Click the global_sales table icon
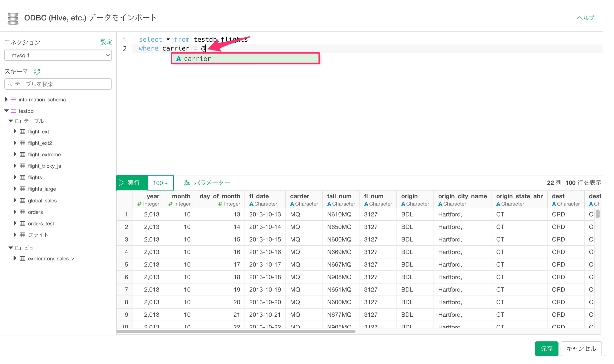This screenshot has height=364, width=614. (x=22, y=200)
